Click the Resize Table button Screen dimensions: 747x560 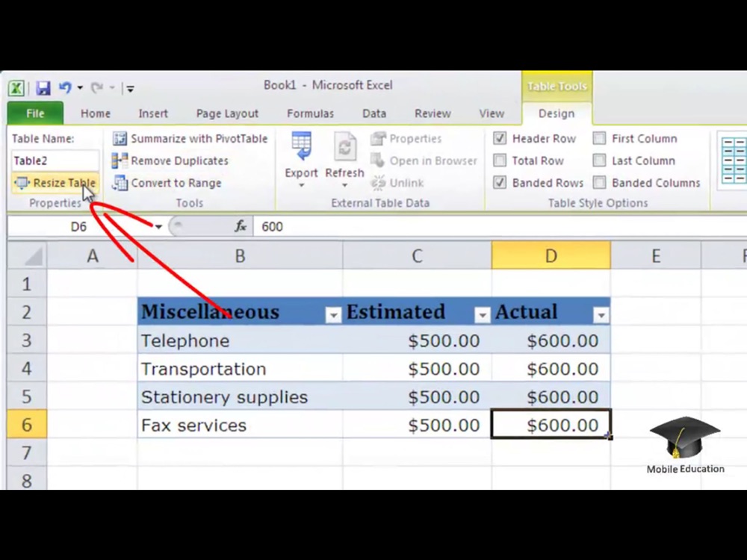(x=55, y=183)
